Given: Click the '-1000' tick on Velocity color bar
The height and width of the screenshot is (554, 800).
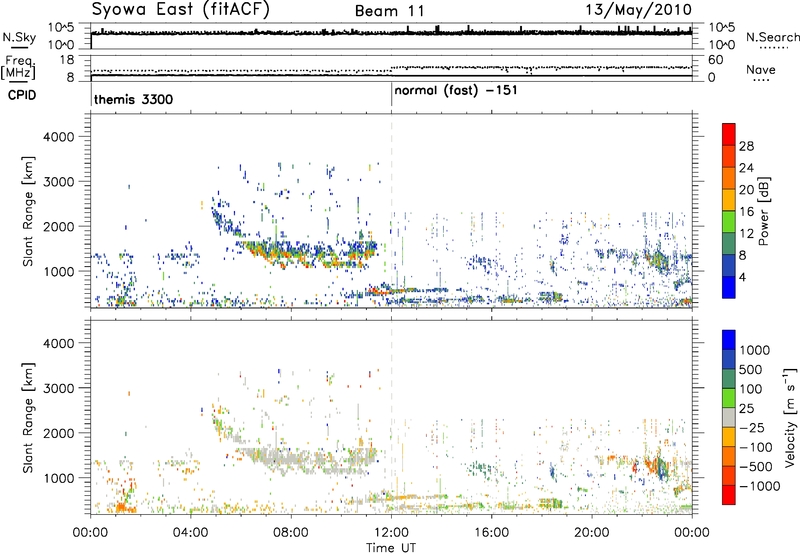Looking at the screenshot, I should [x=760, y=486].
